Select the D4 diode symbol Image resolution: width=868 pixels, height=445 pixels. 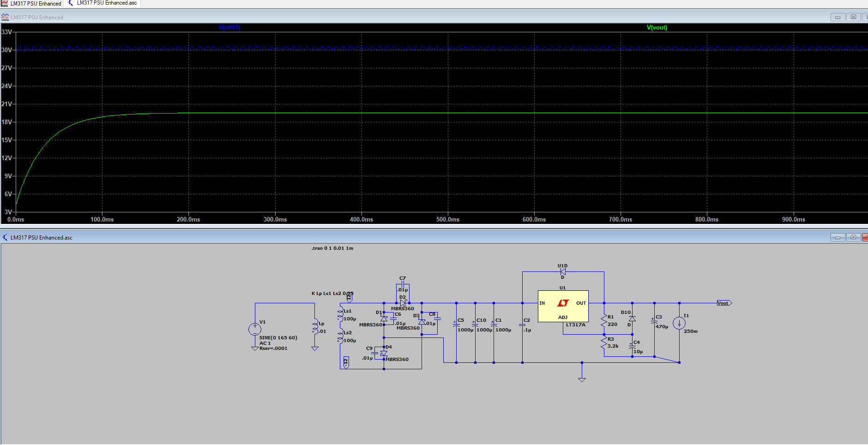coord(384,353)
